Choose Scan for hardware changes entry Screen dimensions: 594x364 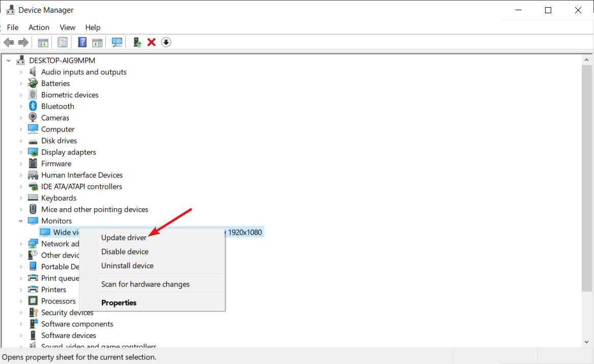[152, 284]
